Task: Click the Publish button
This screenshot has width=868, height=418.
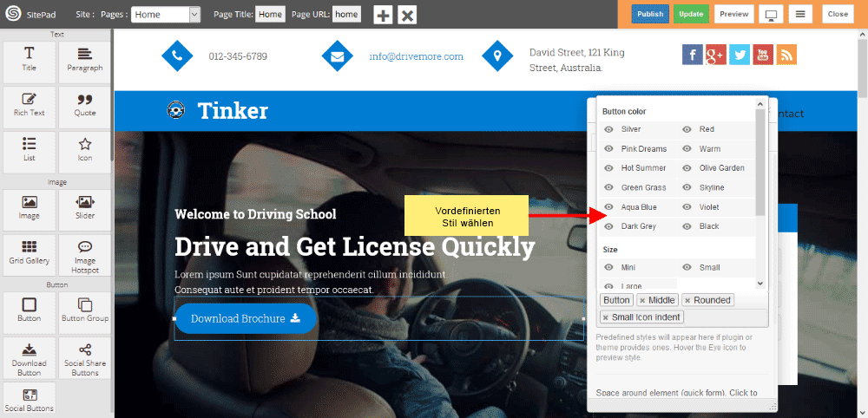Action: pos(650,15)
